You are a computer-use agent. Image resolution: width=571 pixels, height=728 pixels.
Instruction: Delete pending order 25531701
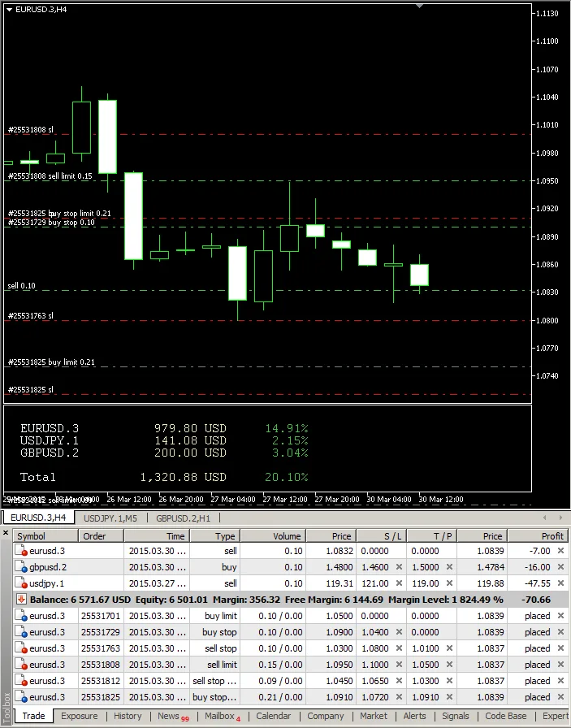coord(560,616)
